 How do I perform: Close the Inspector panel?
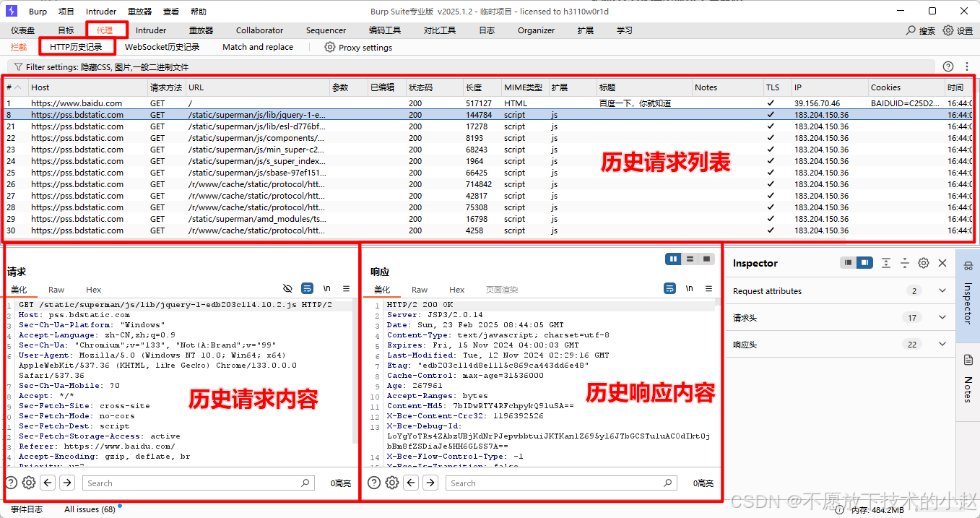[x=942, y=263]
